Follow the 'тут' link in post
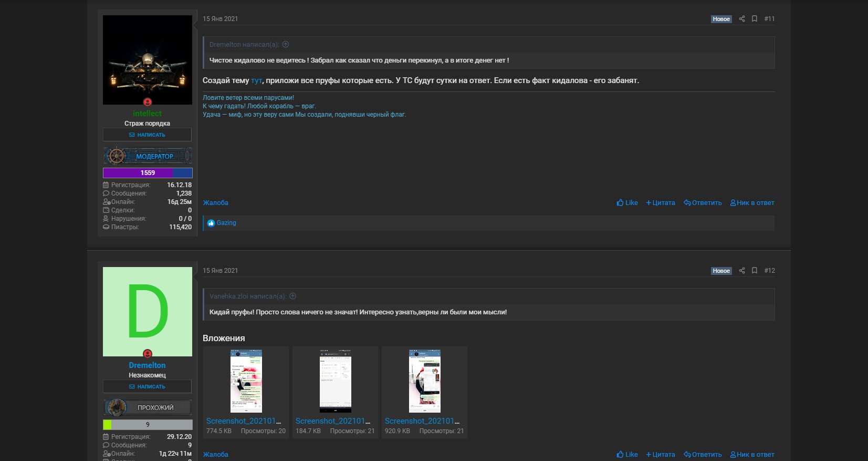Image resolution: width=868 pixels, height=461 pixels. tap(256, 80)
